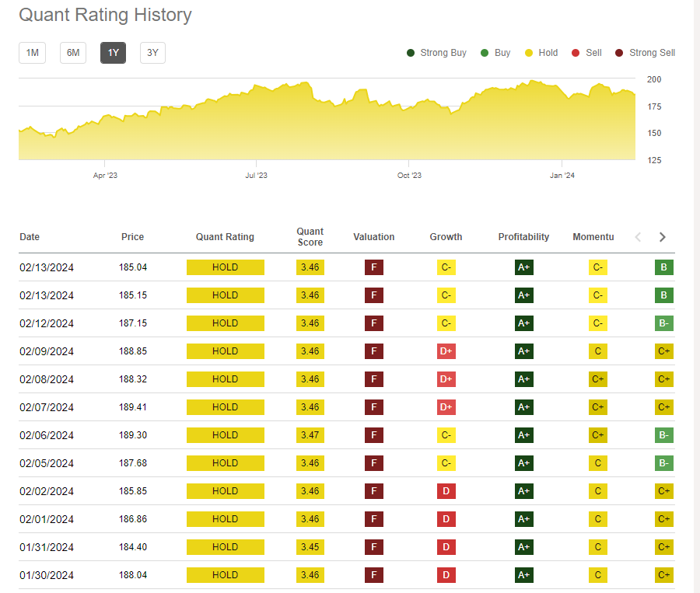Screen dimensions: 700x593
Task: Enable the 6M chart view
Action: 72,53
